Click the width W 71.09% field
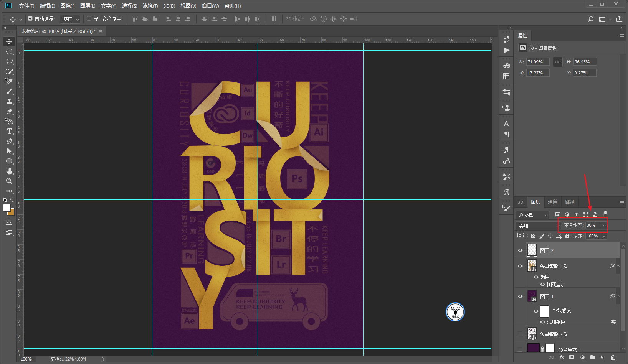 tap(538, 62)
